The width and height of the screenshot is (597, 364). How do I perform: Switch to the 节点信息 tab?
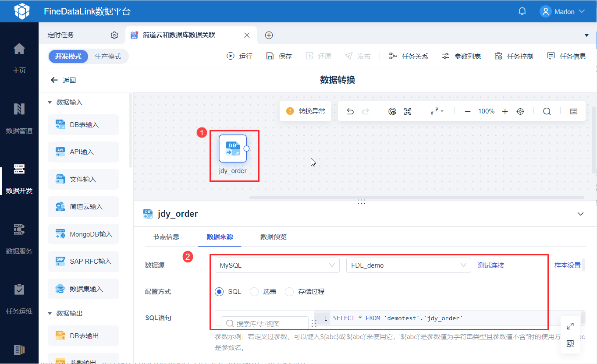click(x=166, y=237)
